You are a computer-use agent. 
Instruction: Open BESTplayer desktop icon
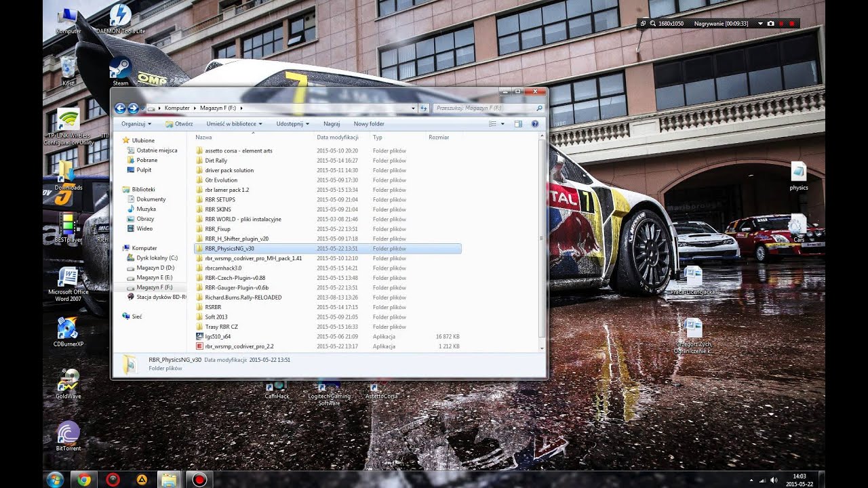coord(68,228)
